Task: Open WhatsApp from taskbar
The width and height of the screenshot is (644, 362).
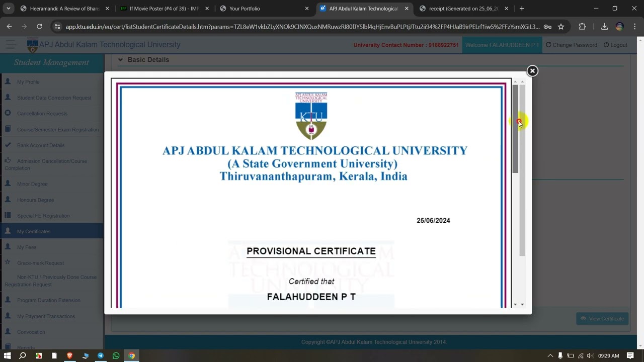Action: pos(116,355)
